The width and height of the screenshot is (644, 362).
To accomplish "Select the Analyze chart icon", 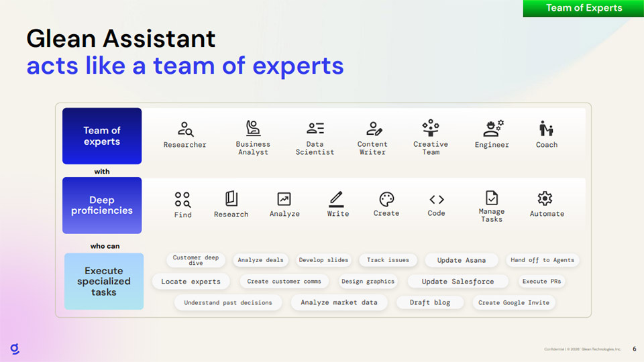I will click(284, 199).
